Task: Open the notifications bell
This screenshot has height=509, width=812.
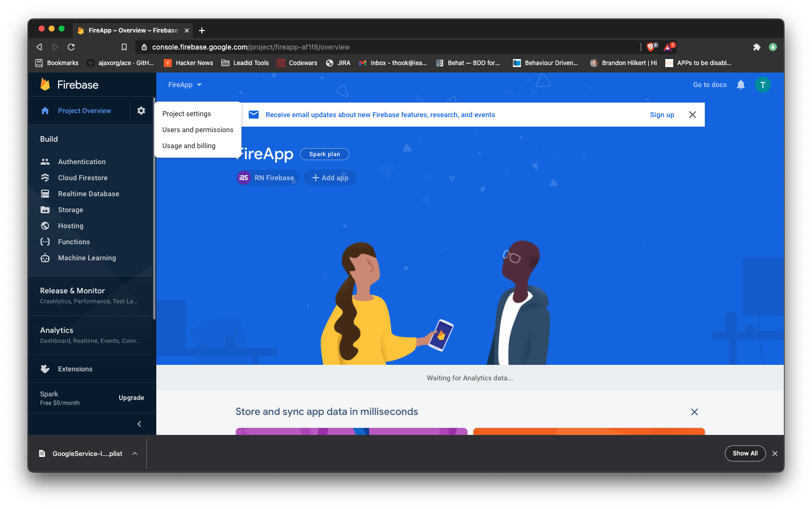Action: click(x=741, y=85)
